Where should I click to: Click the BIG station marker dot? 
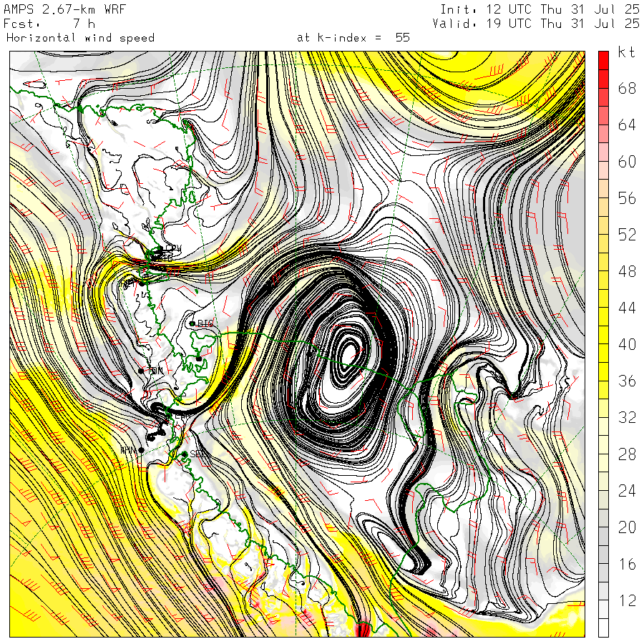[192, 323]
